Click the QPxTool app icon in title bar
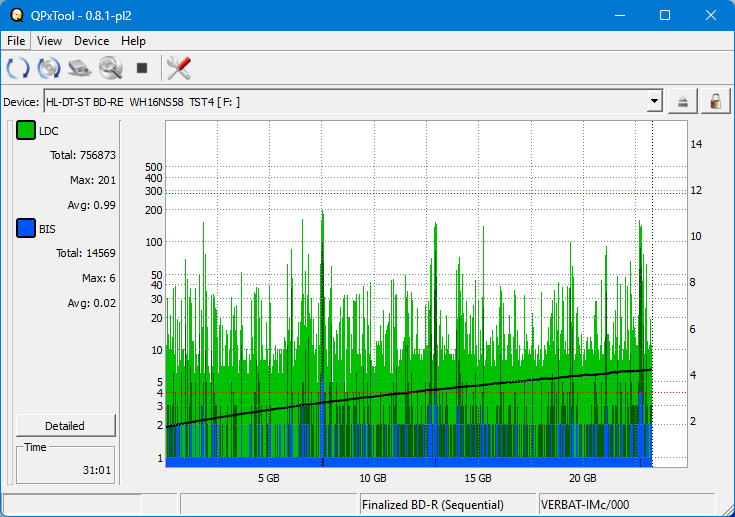The height and width of the screenshot is (517, 735). point(17,15)
